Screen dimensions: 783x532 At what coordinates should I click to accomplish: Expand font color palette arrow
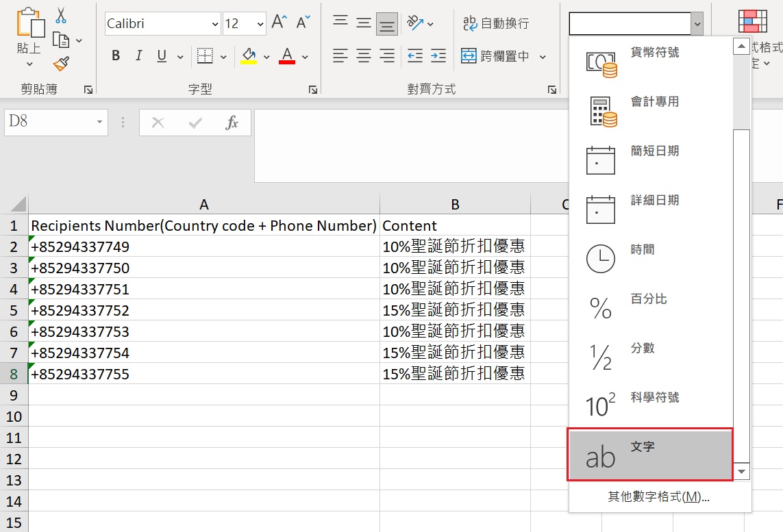[305, 57]
